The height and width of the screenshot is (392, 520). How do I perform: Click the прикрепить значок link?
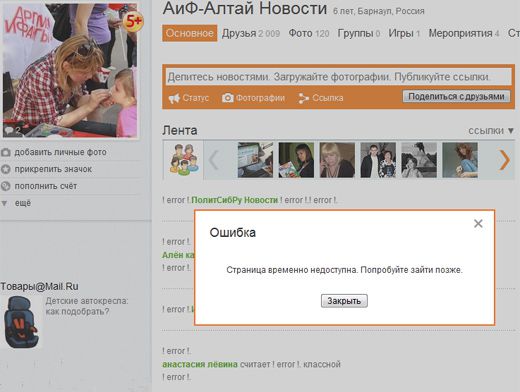point(53,169)
